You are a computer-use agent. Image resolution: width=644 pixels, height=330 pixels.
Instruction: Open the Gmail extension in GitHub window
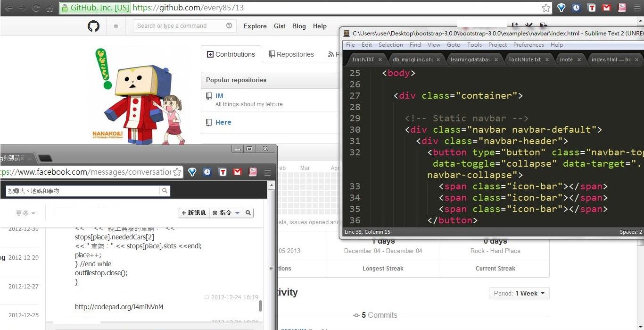606,8
